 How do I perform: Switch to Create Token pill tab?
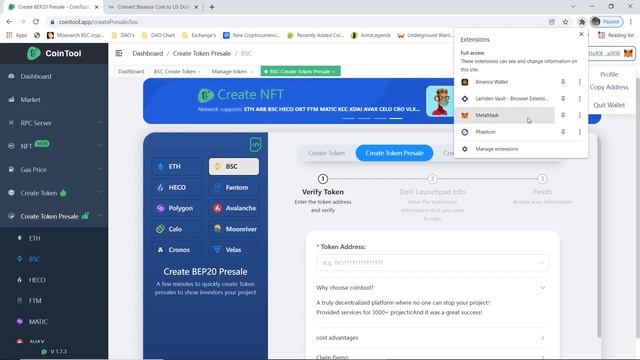point(327,153)
